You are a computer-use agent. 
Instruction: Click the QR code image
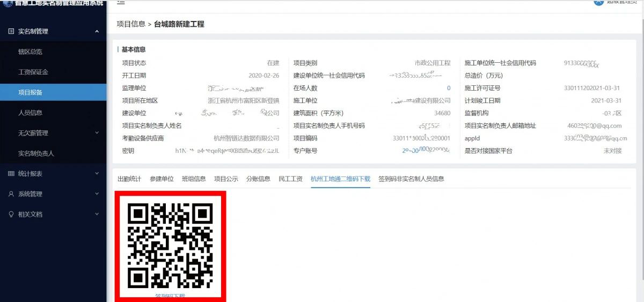pos(170,245)
